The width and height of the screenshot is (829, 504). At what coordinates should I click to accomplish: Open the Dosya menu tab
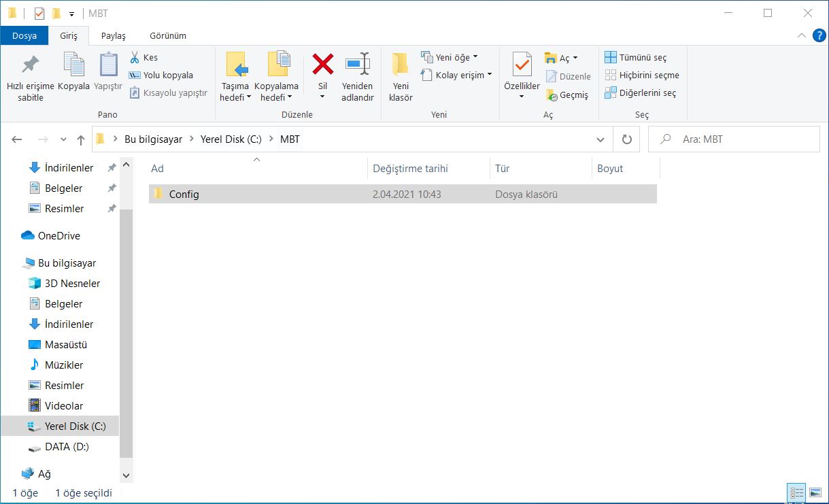pyautogui.click(x=24, y=35)
